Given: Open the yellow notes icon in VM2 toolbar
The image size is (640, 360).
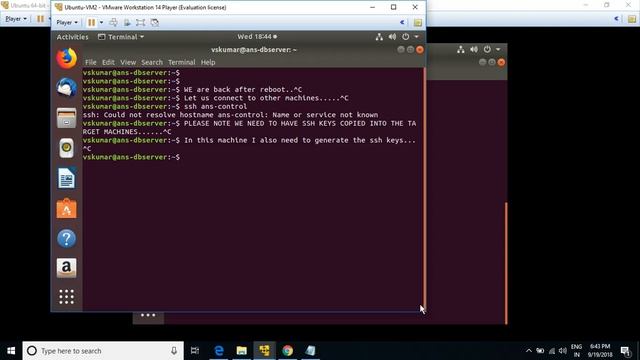Looking at the screenshot, I should [418, 22].
